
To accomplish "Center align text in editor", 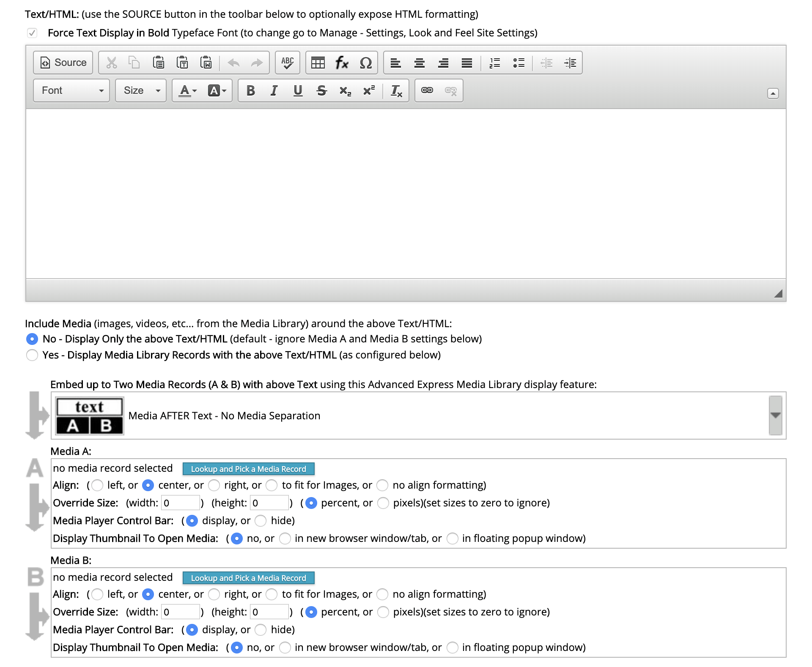I will click(x=419, y=63).
